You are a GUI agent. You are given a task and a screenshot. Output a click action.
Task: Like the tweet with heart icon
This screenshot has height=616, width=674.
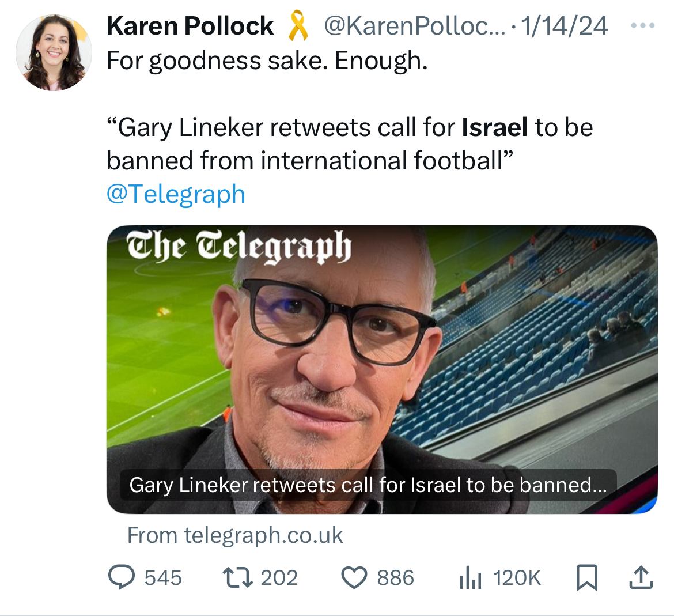tap(354, 578)
